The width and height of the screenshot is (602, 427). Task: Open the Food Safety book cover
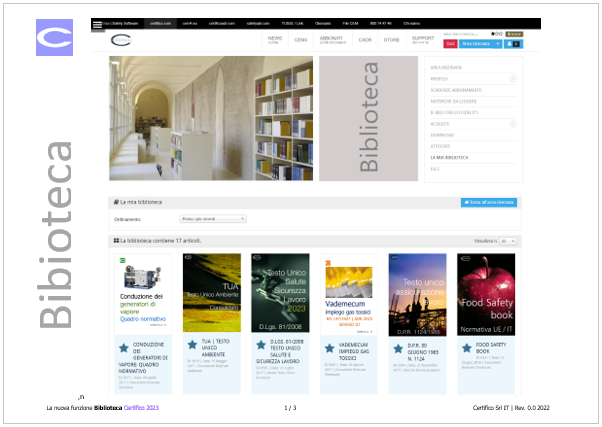[486, 295]
